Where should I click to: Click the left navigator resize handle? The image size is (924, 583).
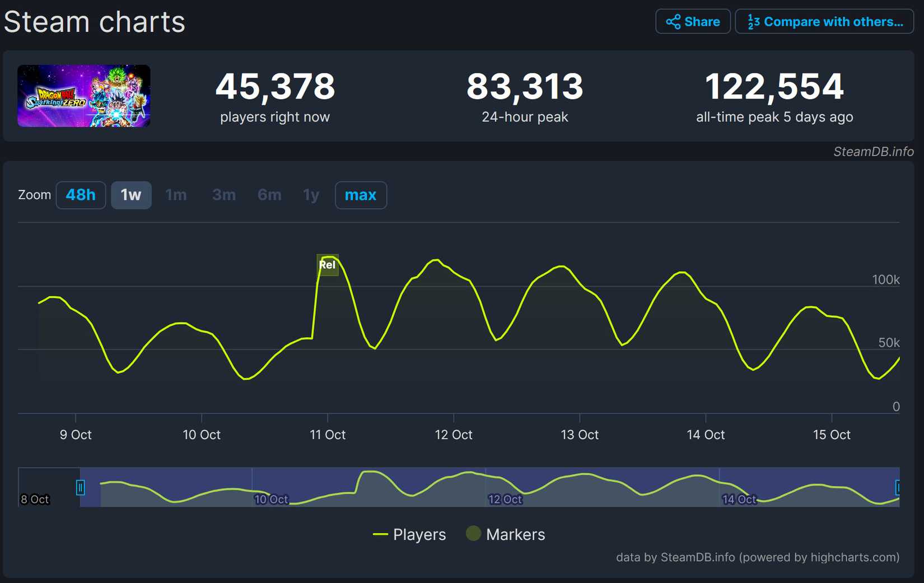(81, 487)
